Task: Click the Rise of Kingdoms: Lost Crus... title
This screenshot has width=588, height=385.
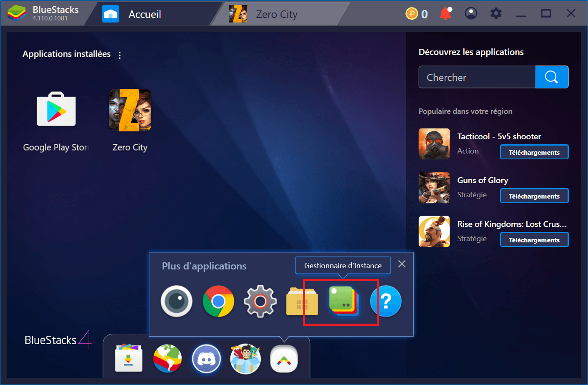Action: [512, 224]
